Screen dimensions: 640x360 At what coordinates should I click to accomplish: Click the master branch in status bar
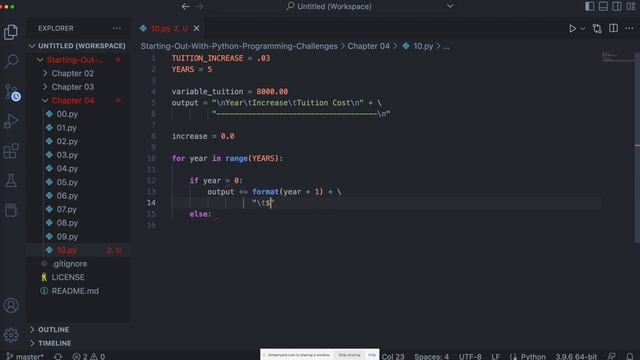25,356
